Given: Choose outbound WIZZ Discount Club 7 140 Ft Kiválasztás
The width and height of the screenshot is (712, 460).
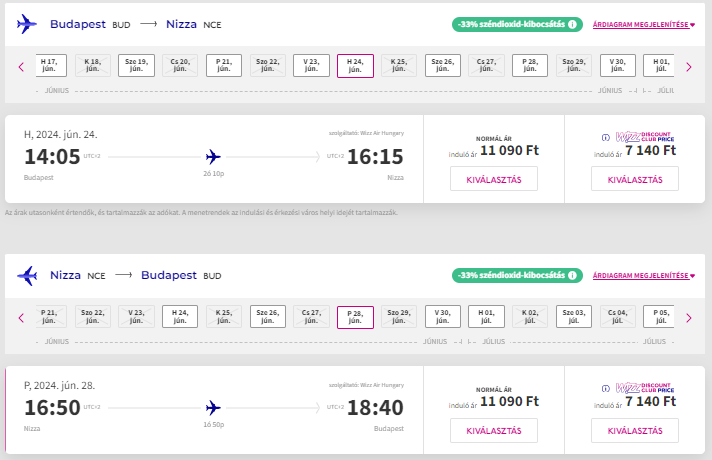Looking at the screenshot, I should click(635, 179).
